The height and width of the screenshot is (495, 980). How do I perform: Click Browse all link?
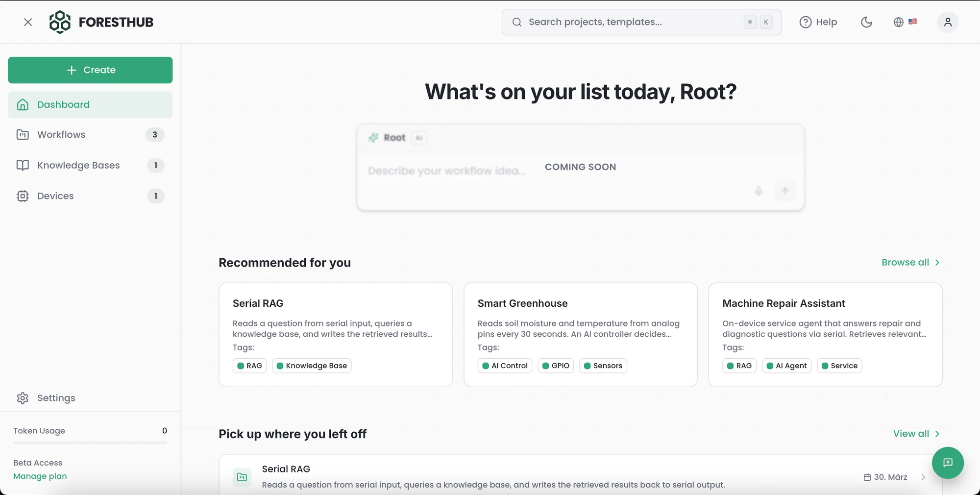[905, 262]
